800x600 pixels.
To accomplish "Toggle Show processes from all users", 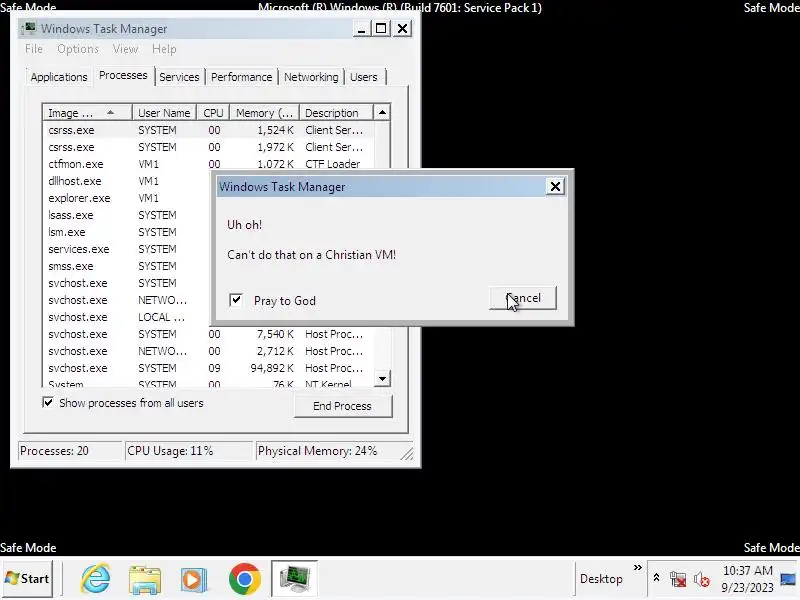I will [48, 403].
